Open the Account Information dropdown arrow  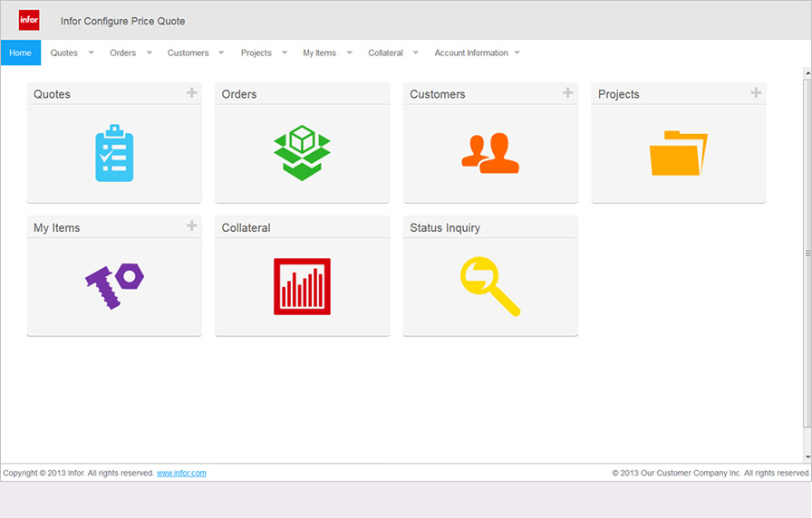517,53
